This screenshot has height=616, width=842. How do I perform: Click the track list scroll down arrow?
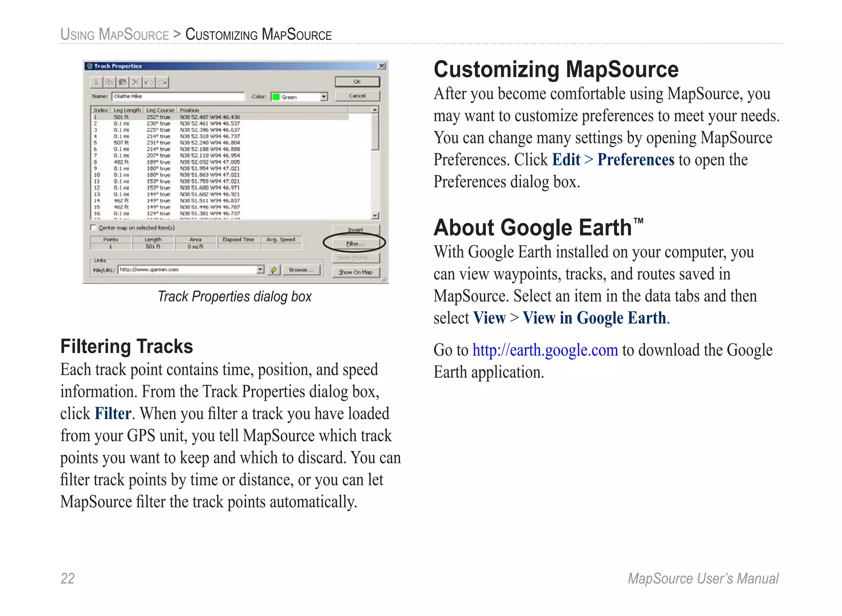tap(375, 215)
